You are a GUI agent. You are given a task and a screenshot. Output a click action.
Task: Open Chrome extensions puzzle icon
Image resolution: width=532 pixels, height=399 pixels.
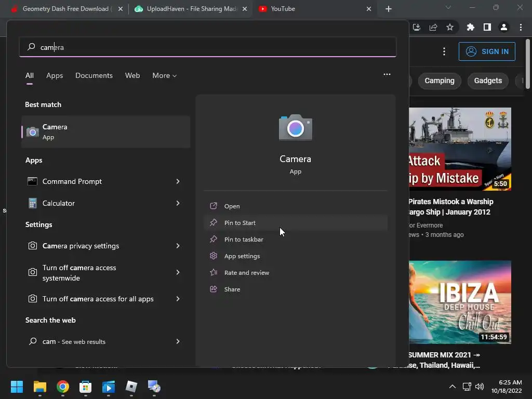pos(470,27)
